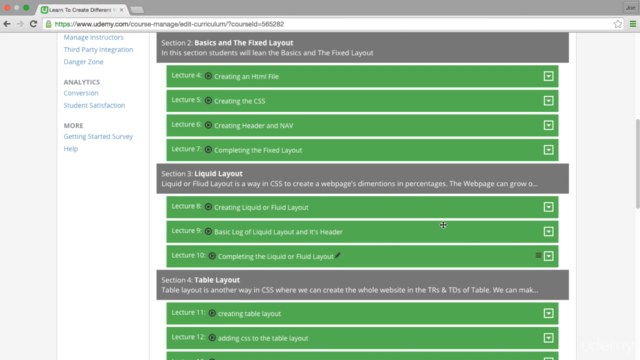Click adding css to the table layout title
This screenshot has width=640, height=360.
click(x=263, y=338)
